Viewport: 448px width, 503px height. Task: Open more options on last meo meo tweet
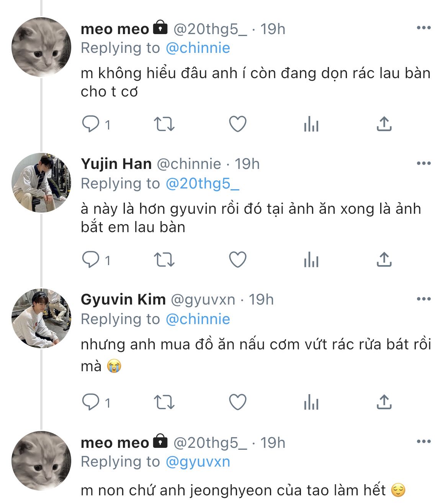[x=423, y=442]
